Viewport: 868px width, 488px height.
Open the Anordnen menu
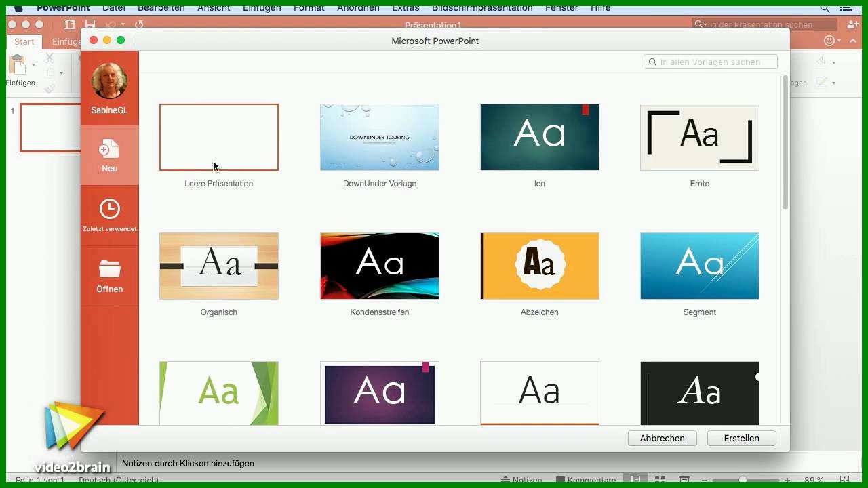(x=358, y=7)
